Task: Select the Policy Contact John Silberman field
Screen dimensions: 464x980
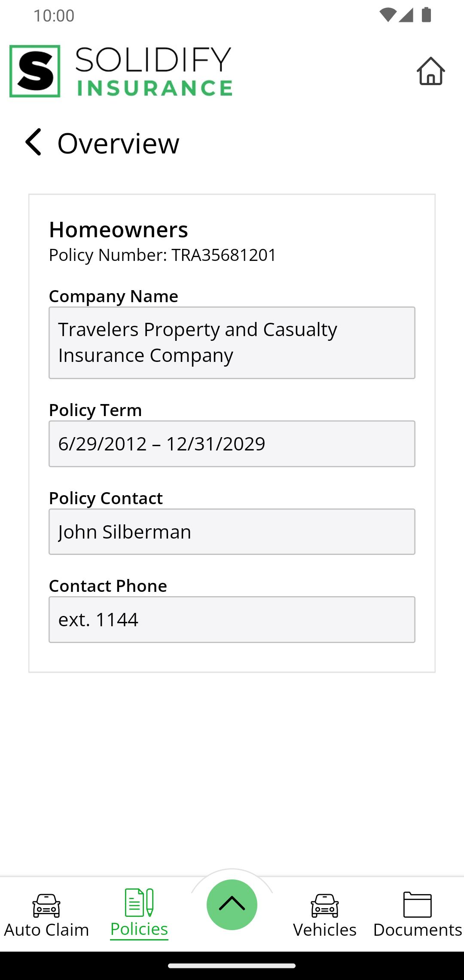Action: pos(232,532)
